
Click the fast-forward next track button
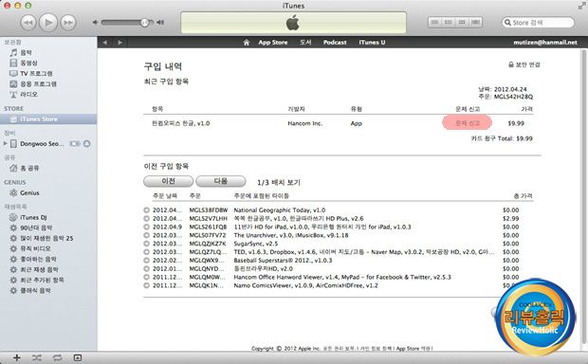click(x=68, y=23)
